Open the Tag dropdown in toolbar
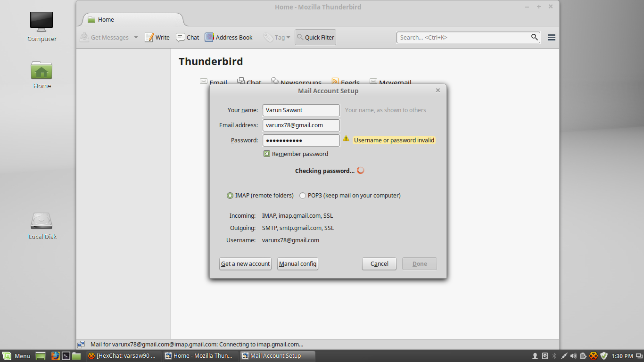This screenshot has height=362, width=644. coord(277,37)
